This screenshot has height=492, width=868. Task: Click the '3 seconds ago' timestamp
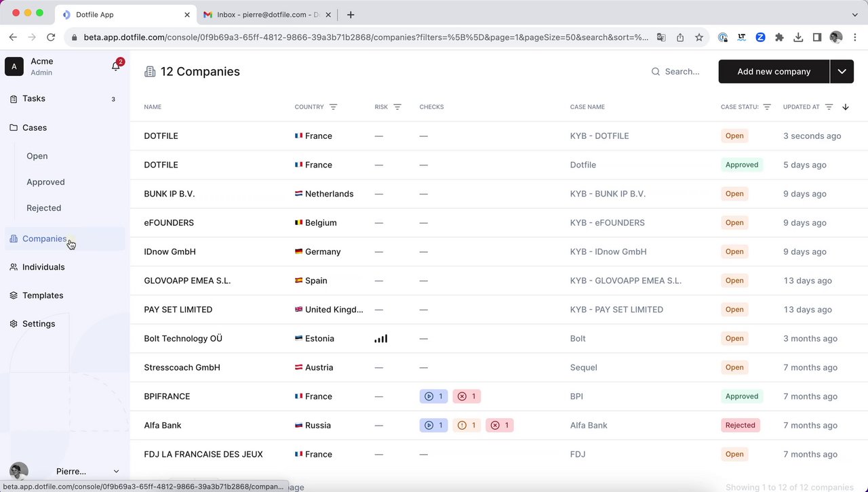[812, 136]
